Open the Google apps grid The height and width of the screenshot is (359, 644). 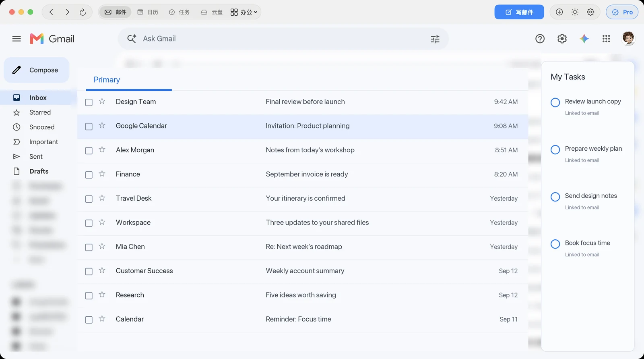click(x=606, y=39)
